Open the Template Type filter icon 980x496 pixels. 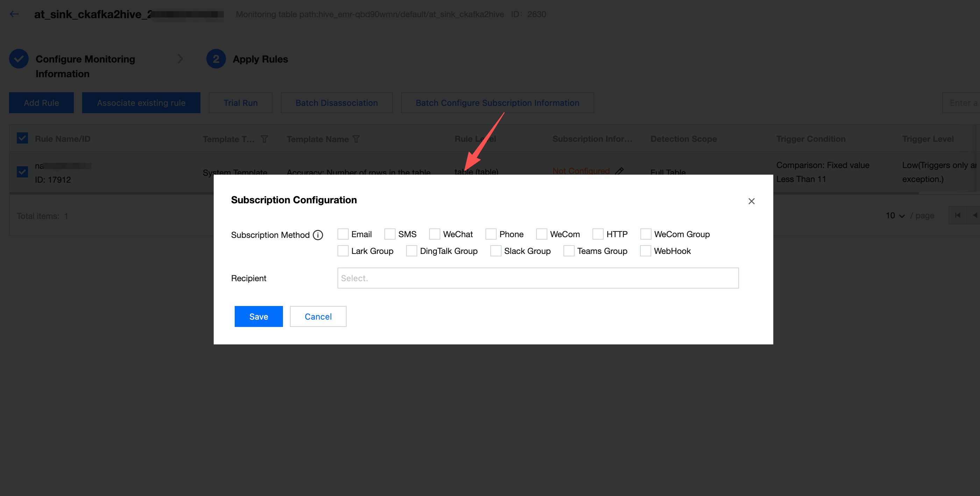coord(264,139)
